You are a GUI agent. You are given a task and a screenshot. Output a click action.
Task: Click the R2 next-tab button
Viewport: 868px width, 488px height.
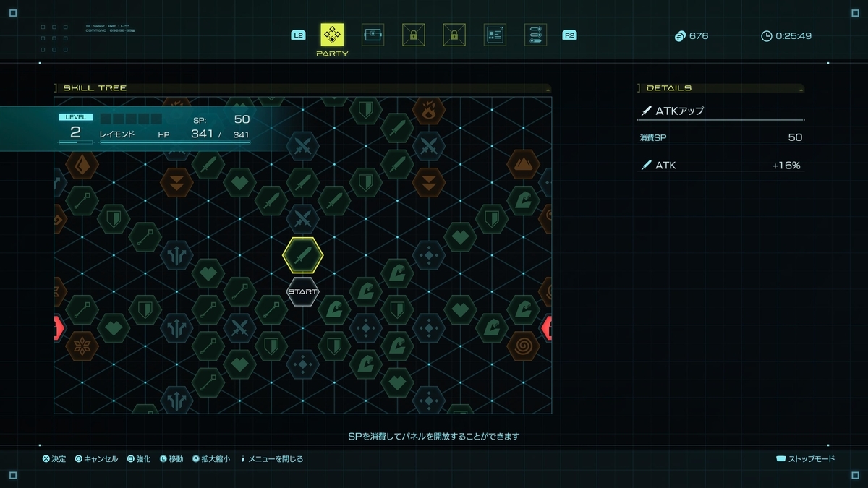tap(569, 35)
